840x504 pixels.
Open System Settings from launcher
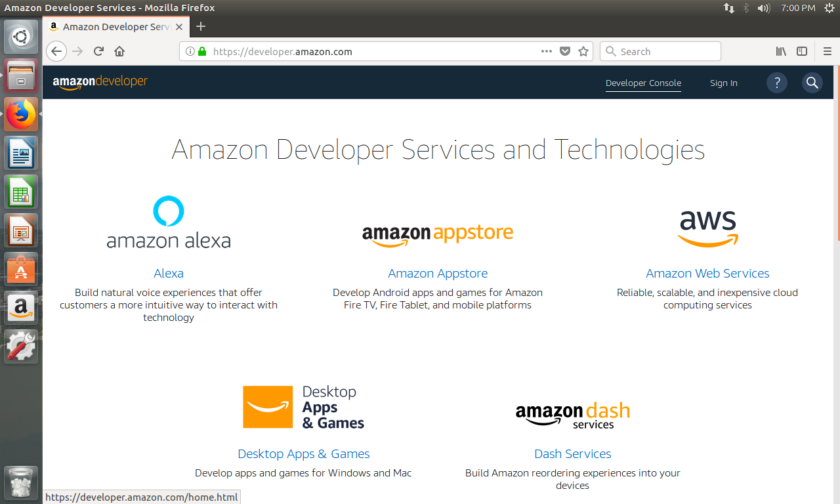(x=21, y=346)
